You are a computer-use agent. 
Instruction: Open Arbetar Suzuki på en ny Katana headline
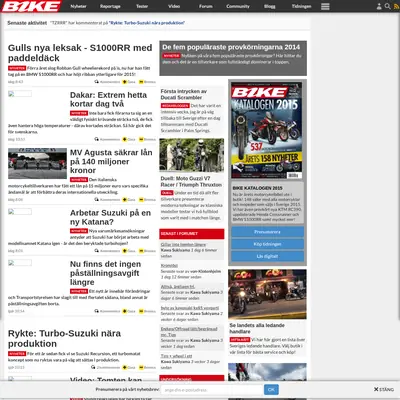(110, 217)
